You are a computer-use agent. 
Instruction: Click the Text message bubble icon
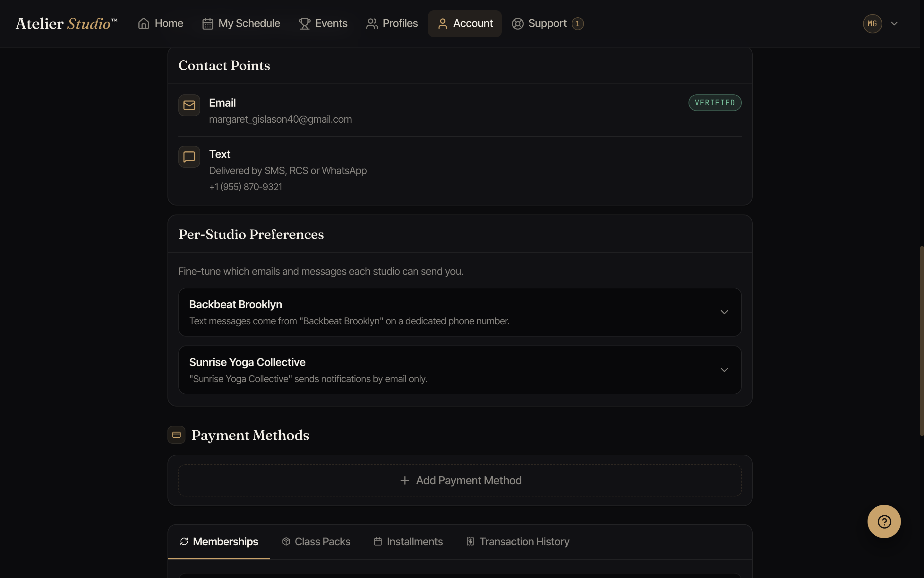click(189, 157)
